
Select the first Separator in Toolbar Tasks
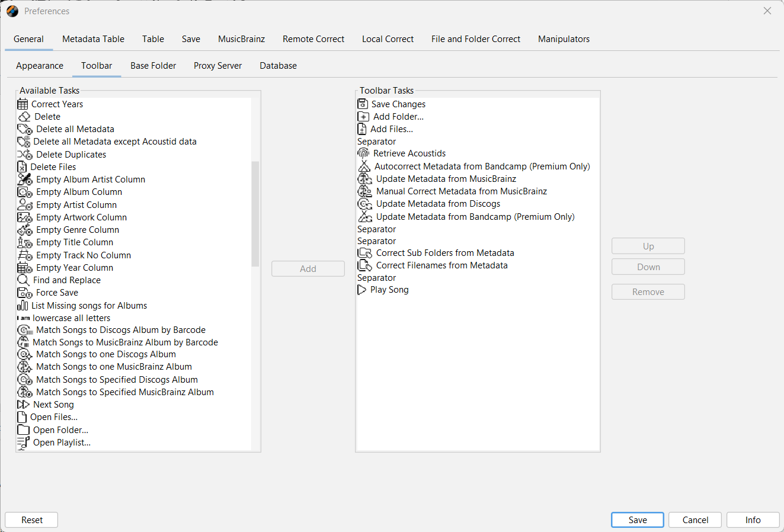[377, 142]
